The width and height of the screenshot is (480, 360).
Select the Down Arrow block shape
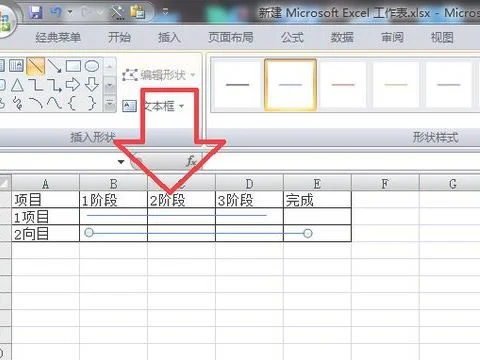(92, 85)
